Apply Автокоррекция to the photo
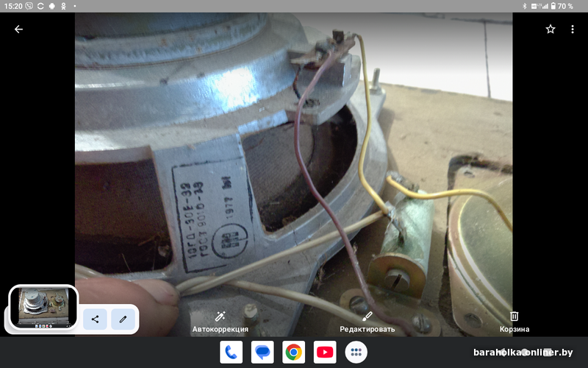Viewport: 588px width, 368px height. [220, 322]
